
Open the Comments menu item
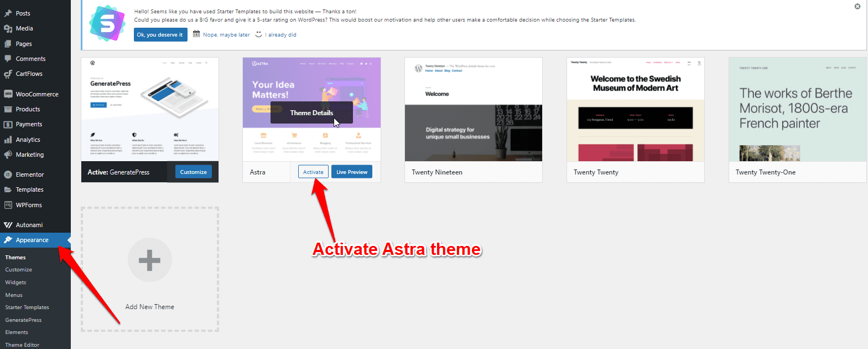point(30,59)
